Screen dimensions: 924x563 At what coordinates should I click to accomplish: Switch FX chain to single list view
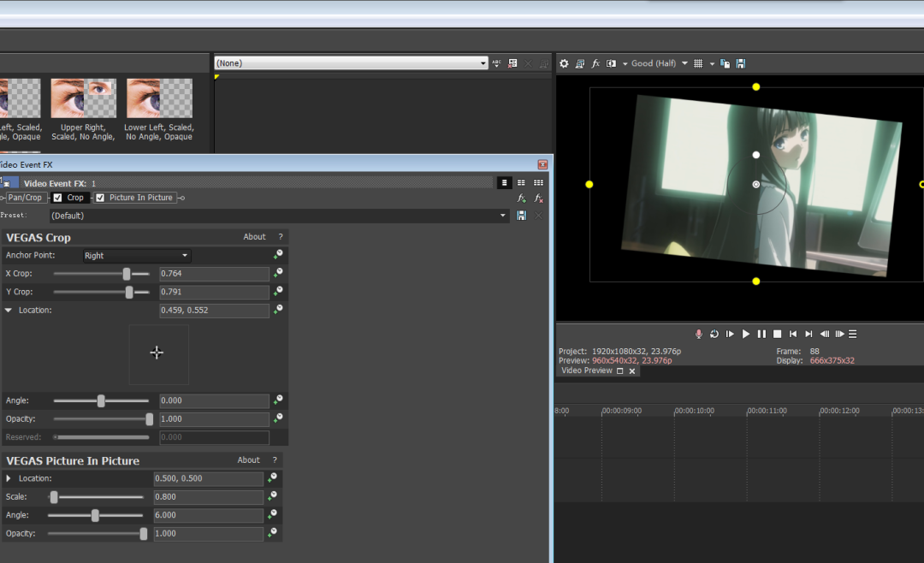[505, 183]
